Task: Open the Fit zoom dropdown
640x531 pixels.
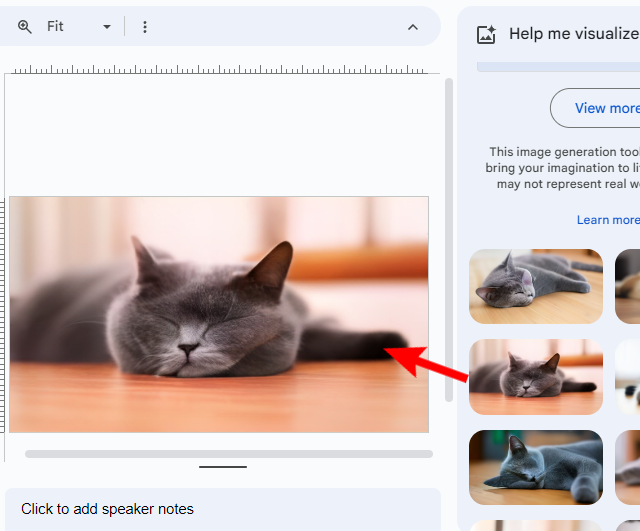Action: [x=78, y=27]
